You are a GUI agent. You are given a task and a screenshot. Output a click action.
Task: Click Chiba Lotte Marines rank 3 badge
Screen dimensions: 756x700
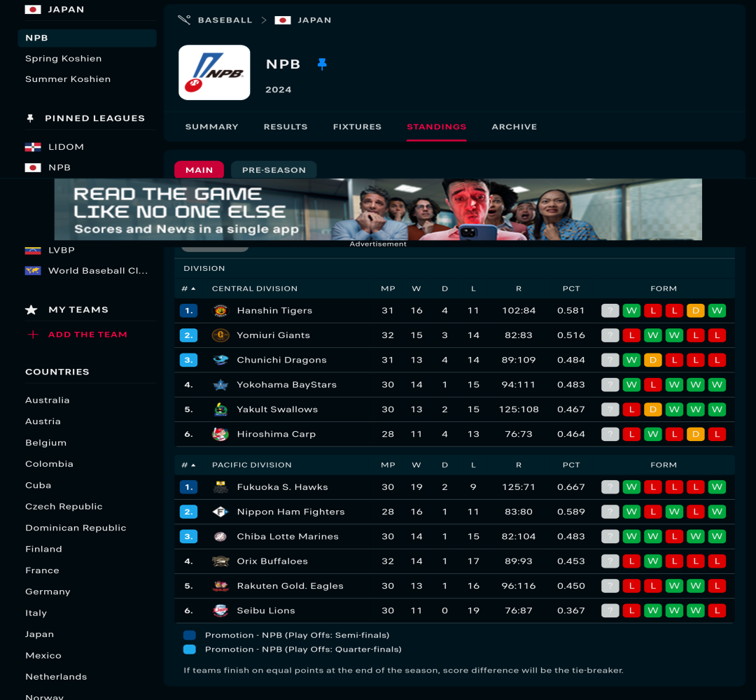click(188, 537)
